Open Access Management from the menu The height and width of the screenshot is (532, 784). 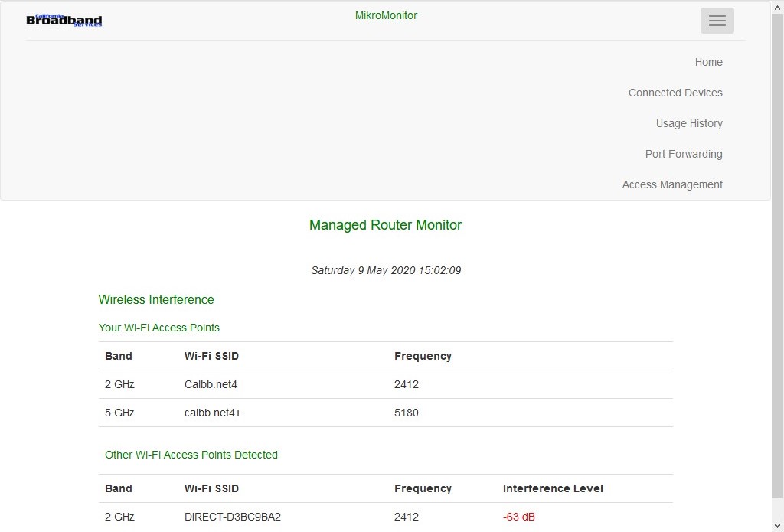tap(671, 184)
